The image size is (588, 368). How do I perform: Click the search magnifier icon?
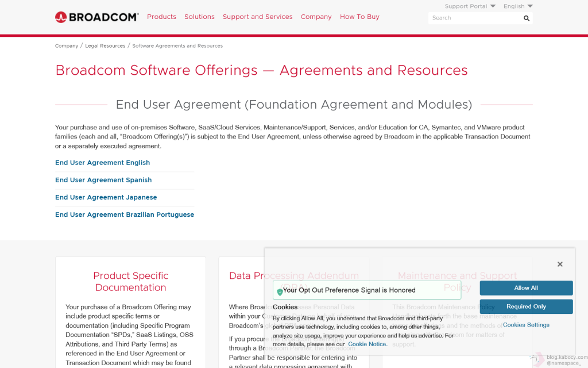526,18
